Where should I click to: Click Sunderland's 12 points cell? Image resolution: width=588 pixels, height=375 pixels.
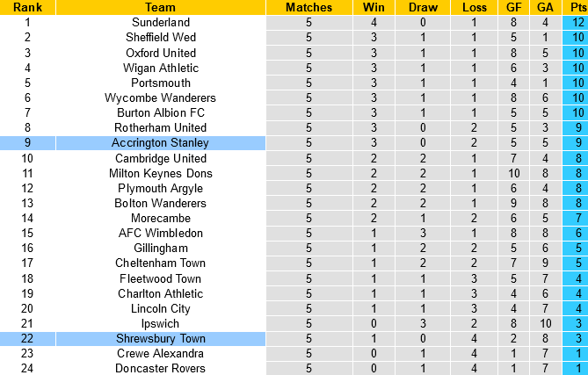(x=574, y=22)
